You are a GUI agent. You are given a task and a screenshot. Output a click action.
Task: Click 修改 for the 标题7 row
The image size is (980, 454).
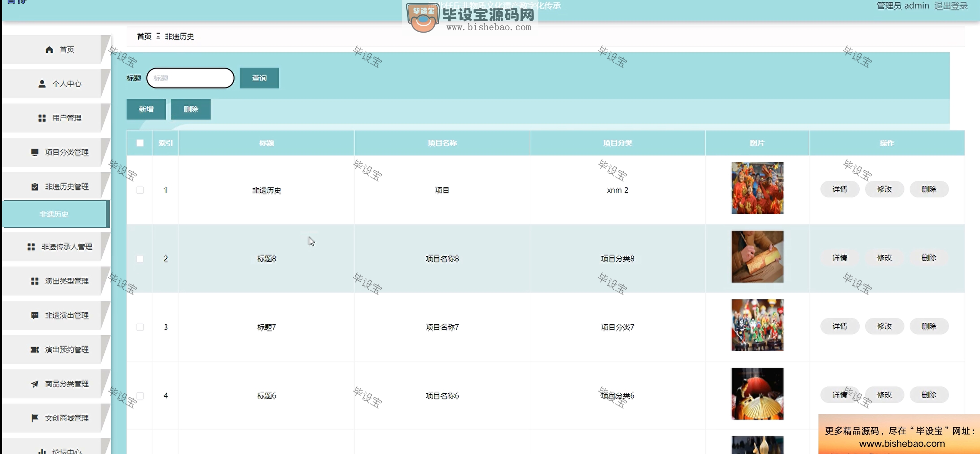click(884, 326)
